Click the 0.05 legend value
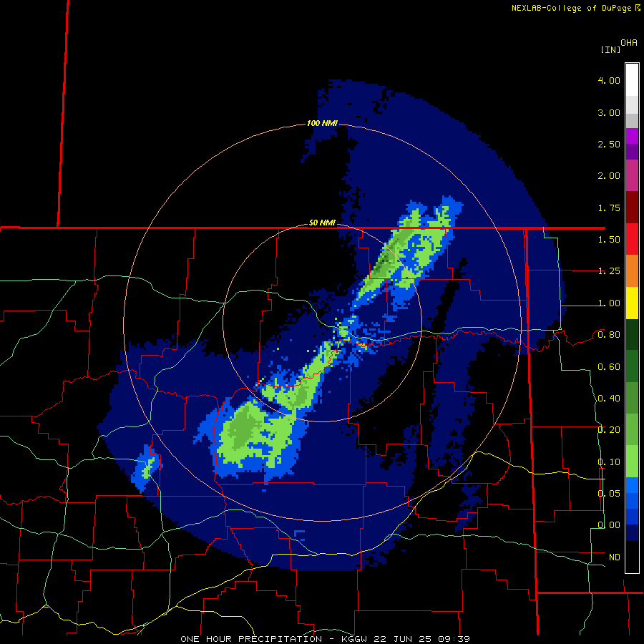The image size is (644, 644). (x=609, y=494)
